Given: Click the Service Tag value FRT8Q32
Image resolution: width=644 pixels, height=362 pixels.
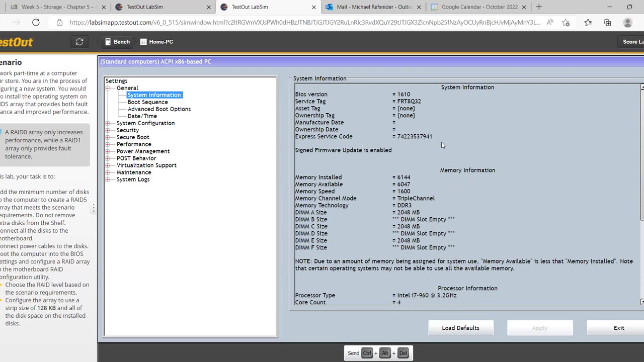Looking at the screenshot, I should (409, 102).
